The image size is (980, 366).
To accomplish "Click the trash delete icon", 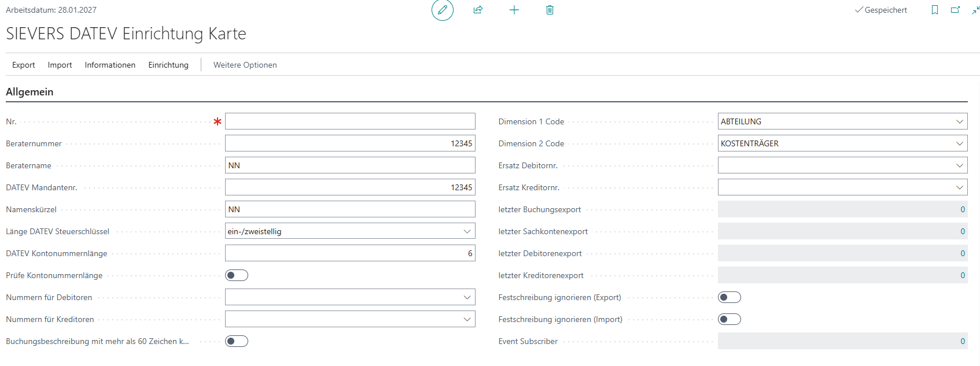I will tap(550, 10).
